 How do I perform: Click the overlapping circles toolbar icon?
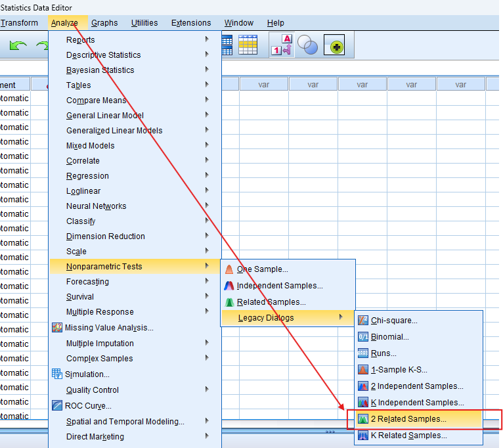click(x=307, y=45)
